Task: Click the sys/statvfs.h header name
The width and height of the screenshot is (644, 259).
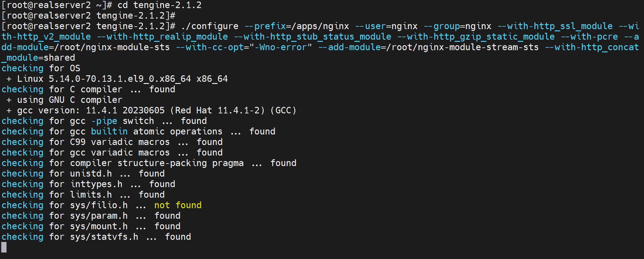Action: point(104,237)
